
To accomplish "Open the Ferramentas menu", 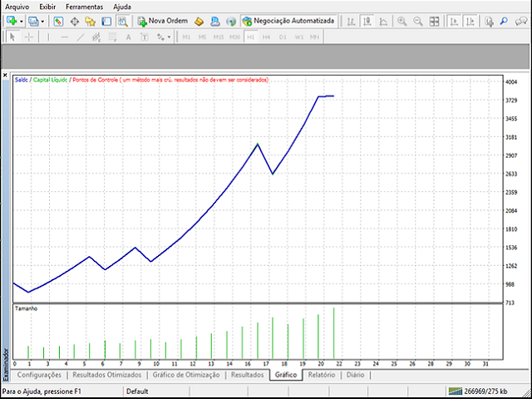I will [x=86, y=6].
